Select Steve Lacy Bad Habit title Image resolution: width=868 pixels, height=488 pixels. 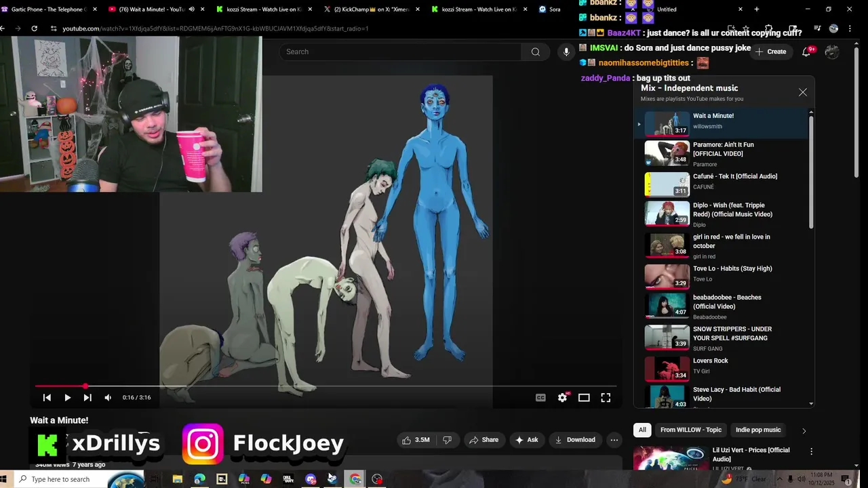pos(736,394)
